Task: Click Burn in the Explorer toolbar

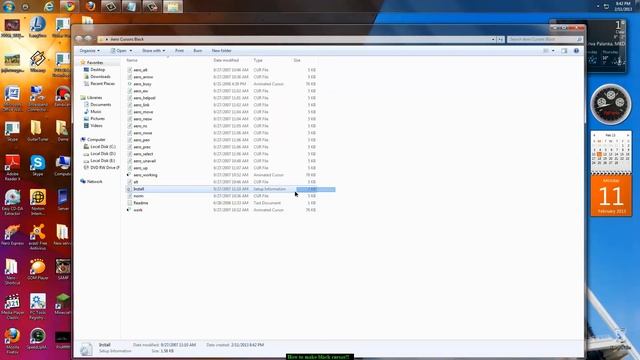Action: tap(198, 51)
